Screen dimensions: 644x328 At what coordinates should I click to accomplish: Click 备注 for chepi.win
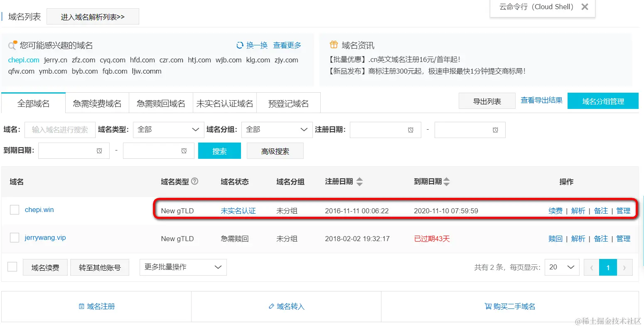[x=601, y=211]
